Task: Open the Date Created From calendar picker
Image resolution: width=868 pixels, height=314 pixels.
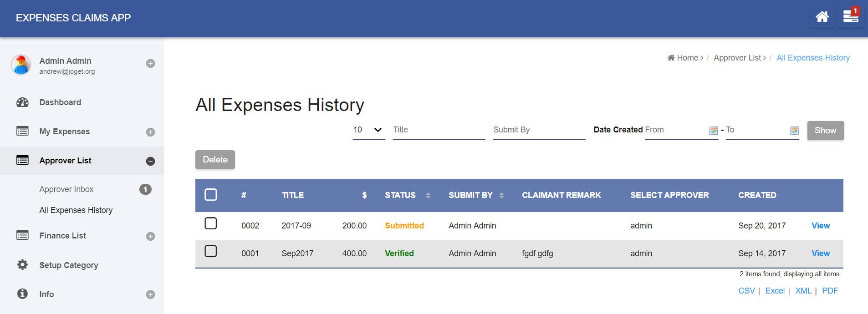Action: point(713,131)
